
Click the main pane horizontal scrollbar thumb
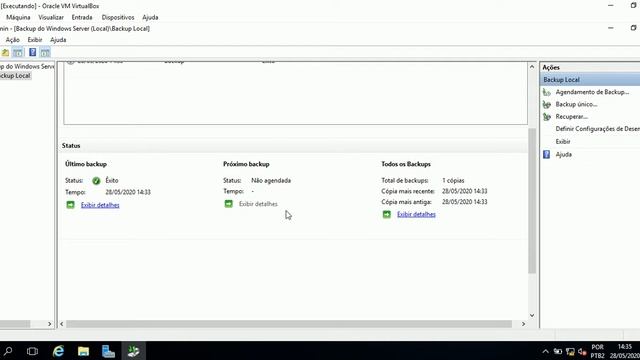[x=289, y=324]
